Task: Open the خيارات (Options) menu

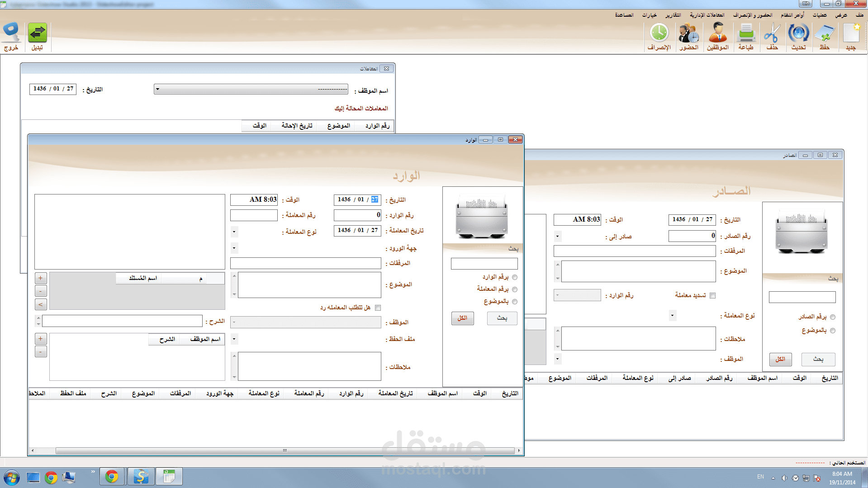Action: pos(650,15)
